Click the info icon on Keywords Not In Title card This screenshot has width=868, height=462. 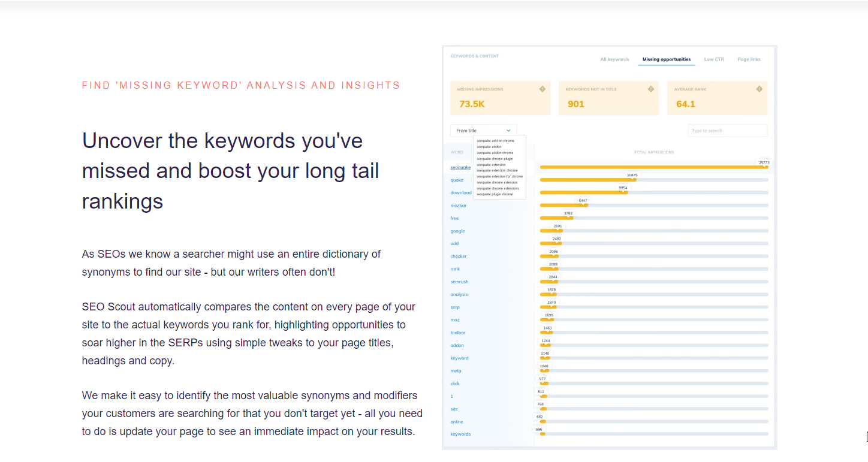tap(650, 89)
